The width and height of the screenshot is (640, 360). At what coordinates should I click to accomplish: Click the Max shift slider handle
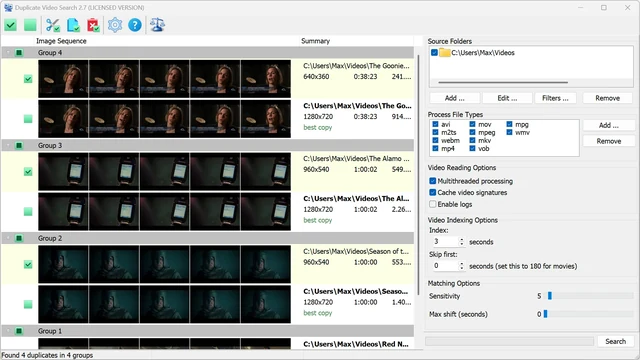pyautogui.click(x=545, y=314)
